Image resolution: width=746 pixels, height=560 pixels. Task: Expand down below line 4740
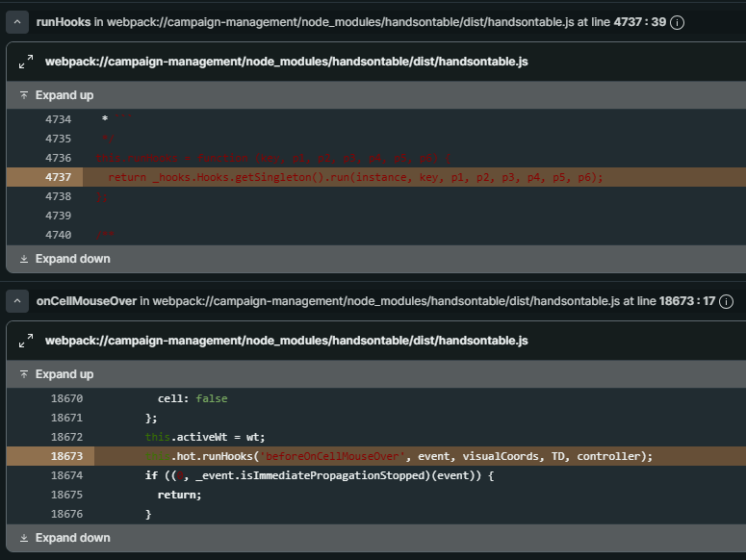coord(64,259)
